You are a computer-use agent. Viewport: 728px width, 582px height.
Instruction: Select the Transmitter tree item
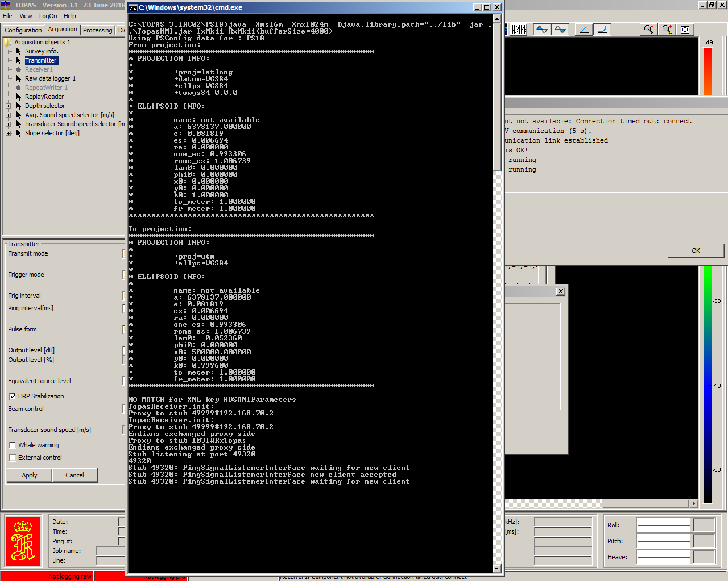pos(41,60)
